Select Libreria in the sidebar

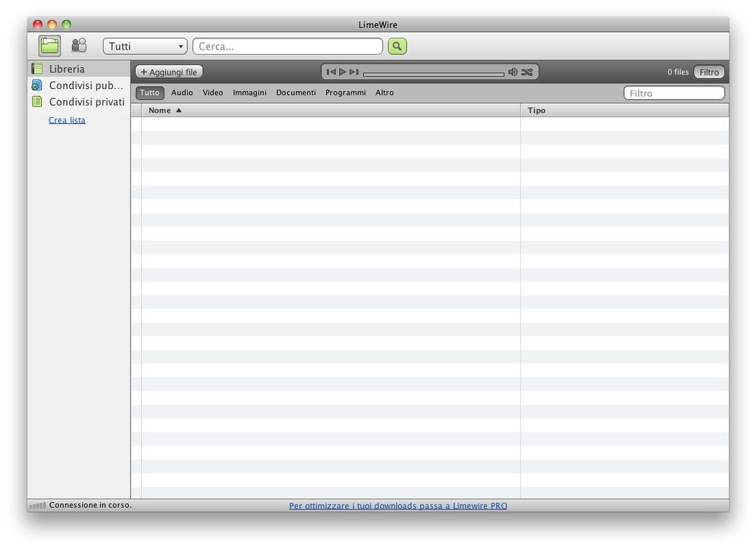pyautogui.click(x=79, y=68)
